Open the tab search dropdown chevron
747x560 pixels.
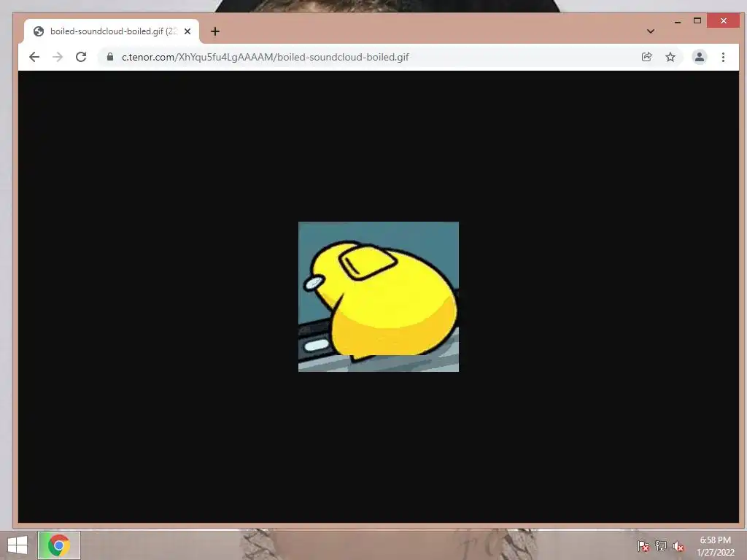pyautogui.click(x=650, y=31)
